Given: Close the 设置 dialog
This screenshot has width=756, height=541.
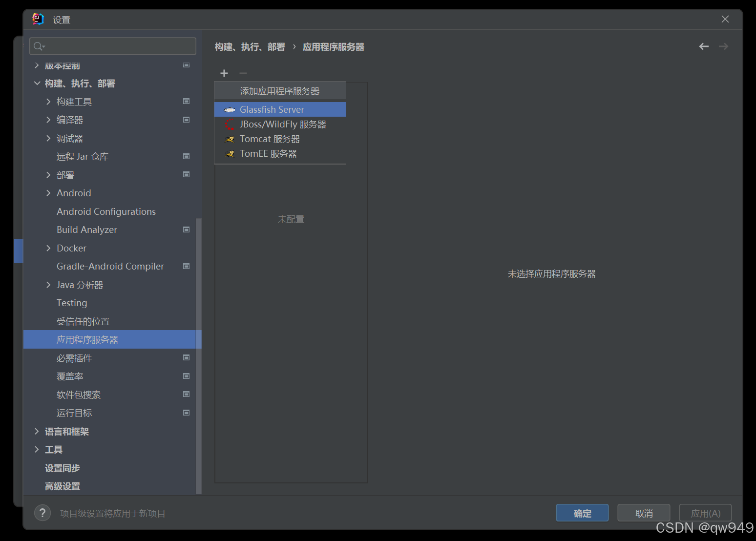Looking at the screenshot, I should click(x=725, y=19).
